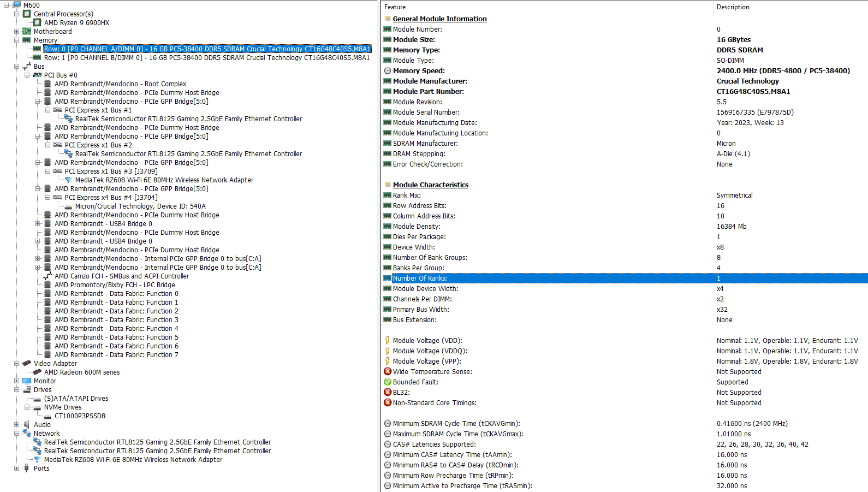Viewport: 868px width, 492px height.
Task: Click the Module Characteristics heading
Action: coord(431,185)
